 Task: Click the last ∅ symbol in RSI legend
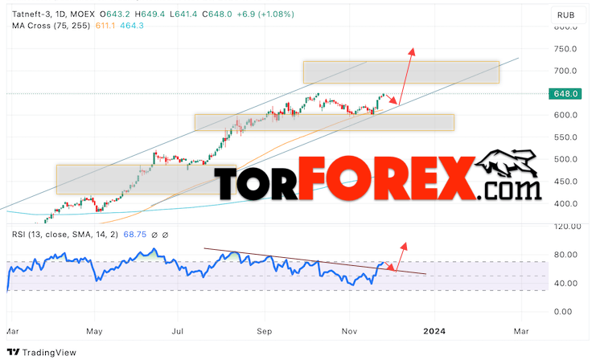point(165,235)
